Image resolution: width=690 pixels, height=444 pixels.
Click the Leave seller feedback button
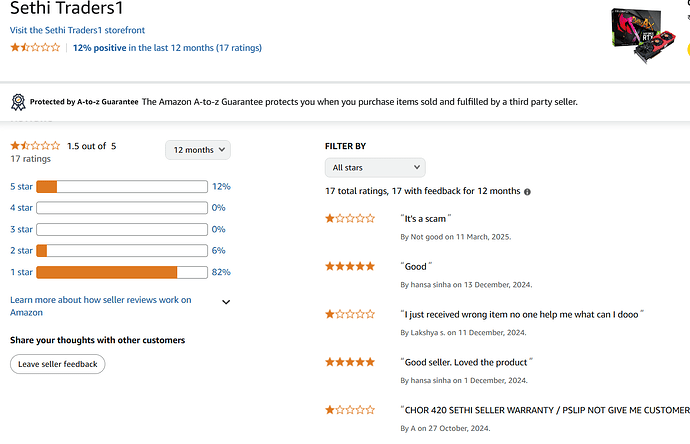coord(58,364)
